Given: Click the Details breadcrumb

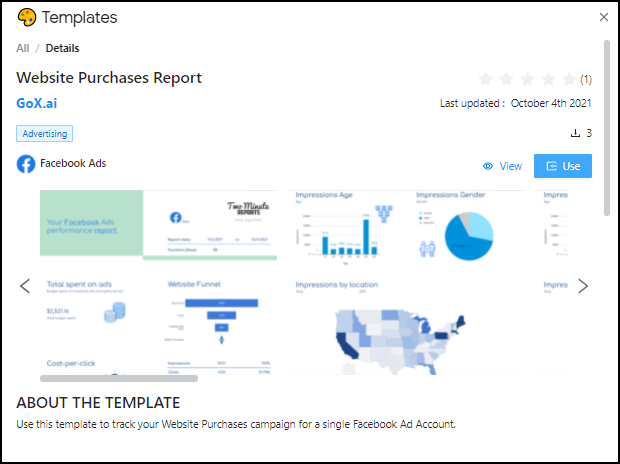Looking at the screenshot, I should point(62,48).
